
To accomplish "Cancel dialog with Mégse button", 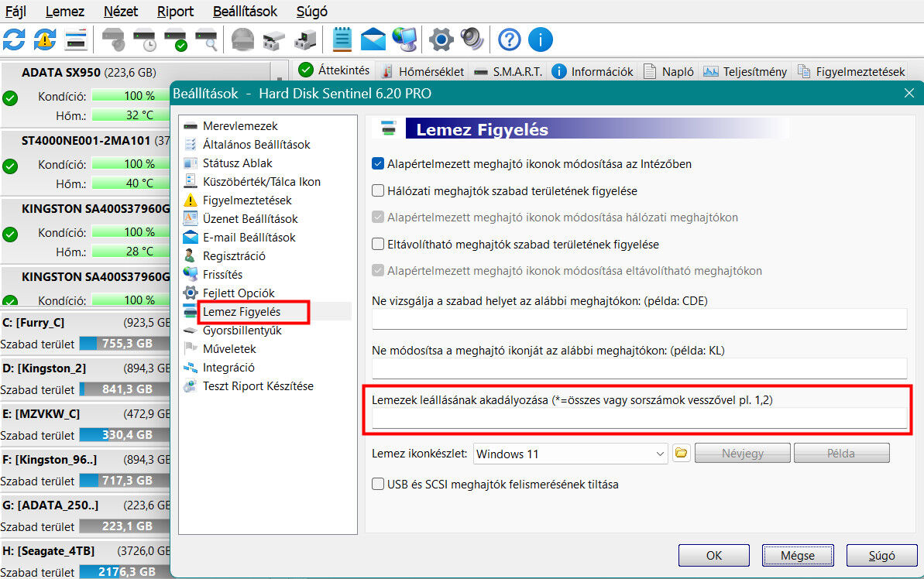I will point(798,556).
